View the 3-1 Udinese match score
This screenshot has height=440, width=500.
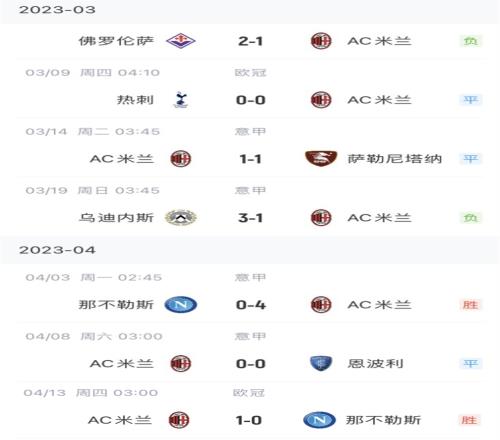(x=250, y=218)
